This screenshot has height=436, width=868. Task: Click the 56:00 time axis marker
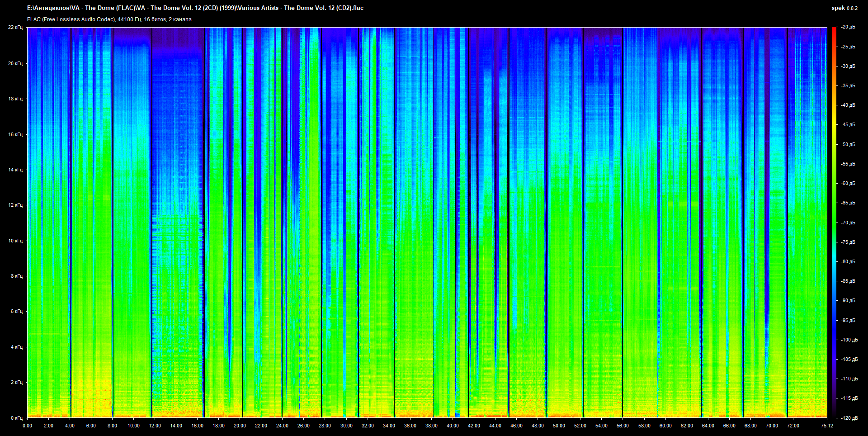click(623, 426)
